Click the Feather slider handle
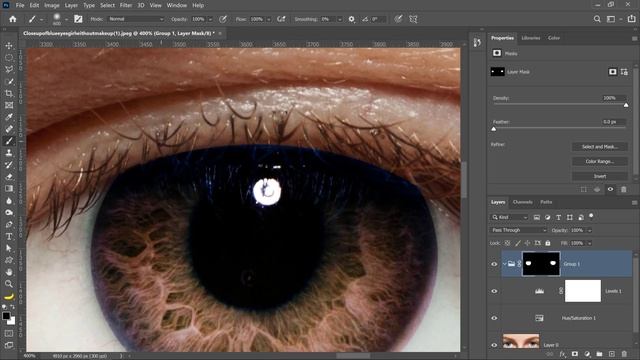The image size is (640, 360). pos(494,129)
